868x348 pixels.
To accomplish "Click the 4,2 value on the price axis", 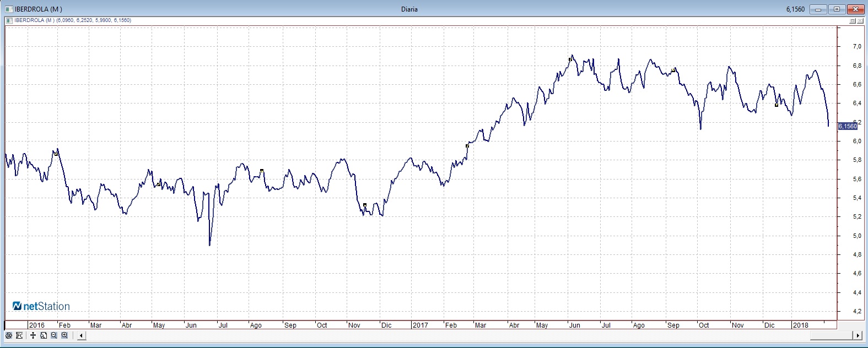I will tap(857, 312).
